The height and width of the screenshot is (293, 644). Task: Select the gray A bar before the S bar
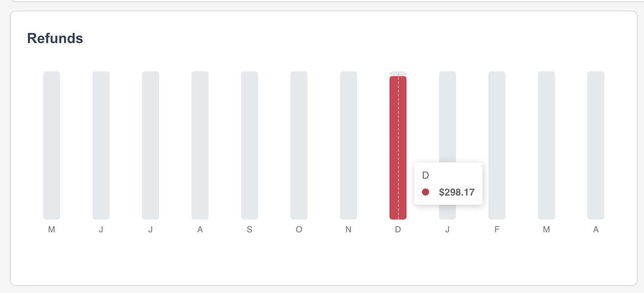(200, 145)
